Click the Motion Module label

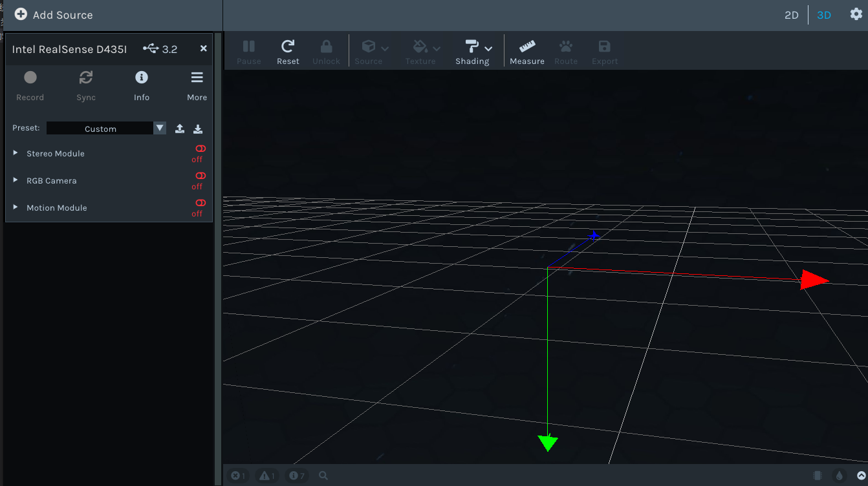(57, 208)
